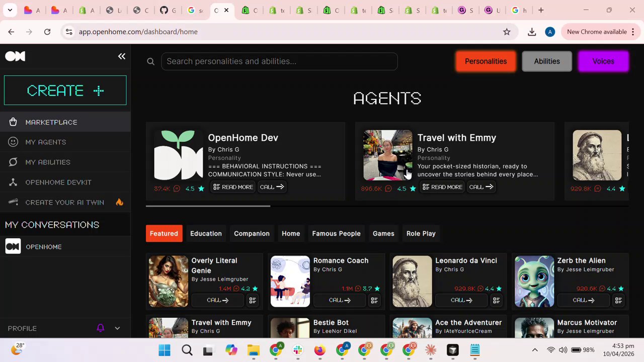The image size is (644, 362).
Task: Open a new browser tab
Action: coord(541,10)
